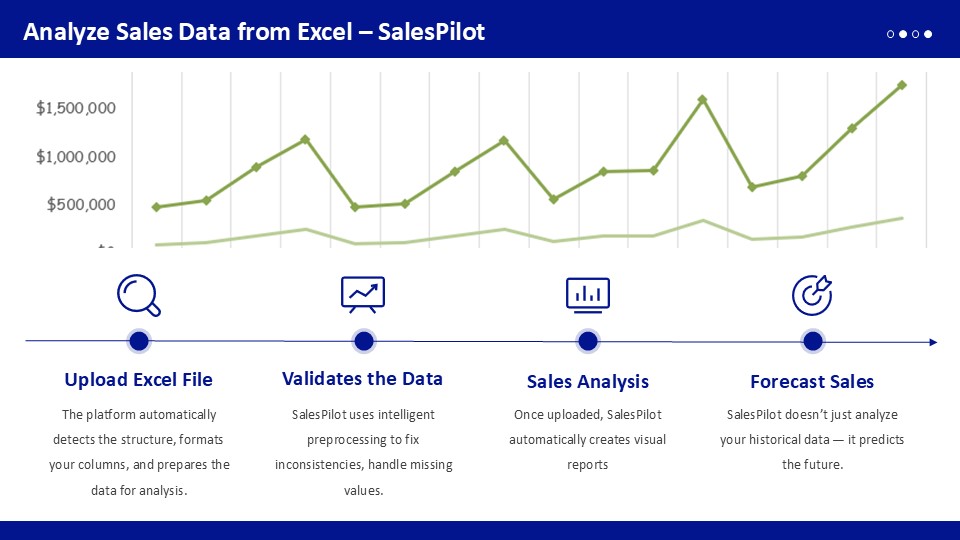Click the magnifying glass search icon
Viewport: 960px width, 540px height.
[x=138, y=294]
